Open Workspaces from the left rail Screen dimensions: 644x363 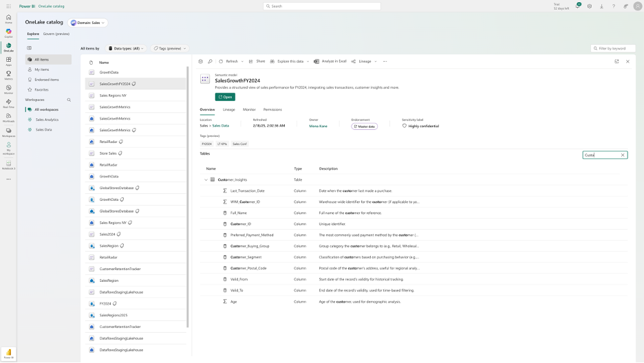pos(9,133)
